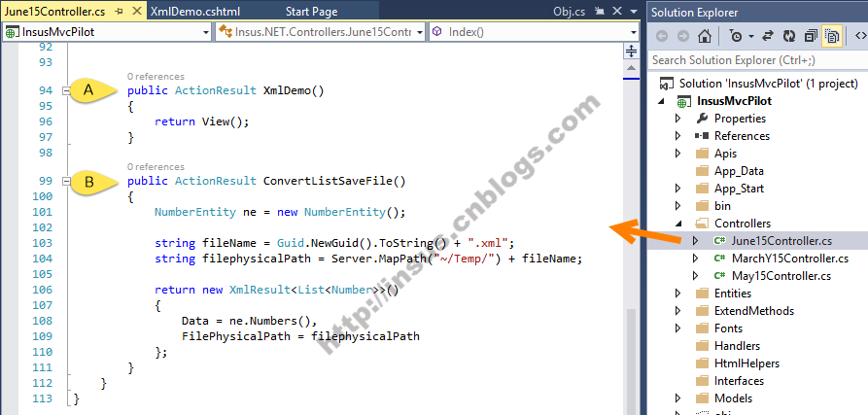868x415 pixels.
Task: Click ConvertListSaveFile method name in code
Action: (x=328, y=181)
